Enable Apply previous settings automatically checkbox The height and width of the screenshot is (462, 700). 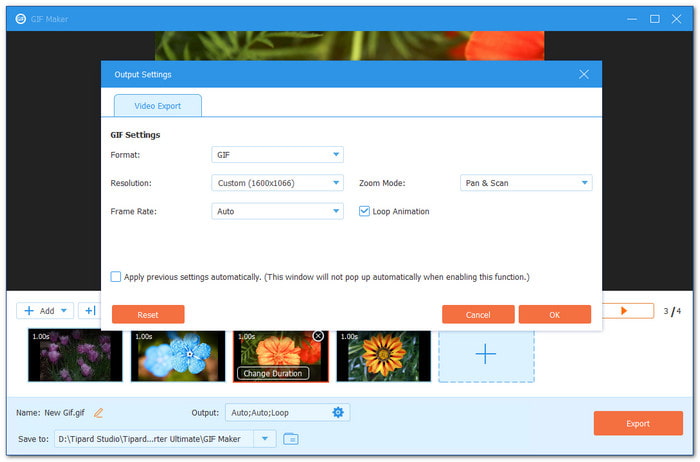point(116,277)
